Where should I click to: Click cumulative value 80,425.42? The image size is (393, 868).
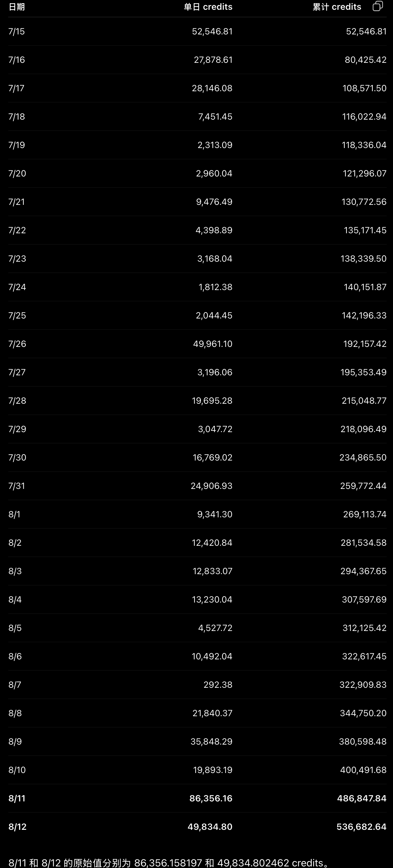(365, 60)
